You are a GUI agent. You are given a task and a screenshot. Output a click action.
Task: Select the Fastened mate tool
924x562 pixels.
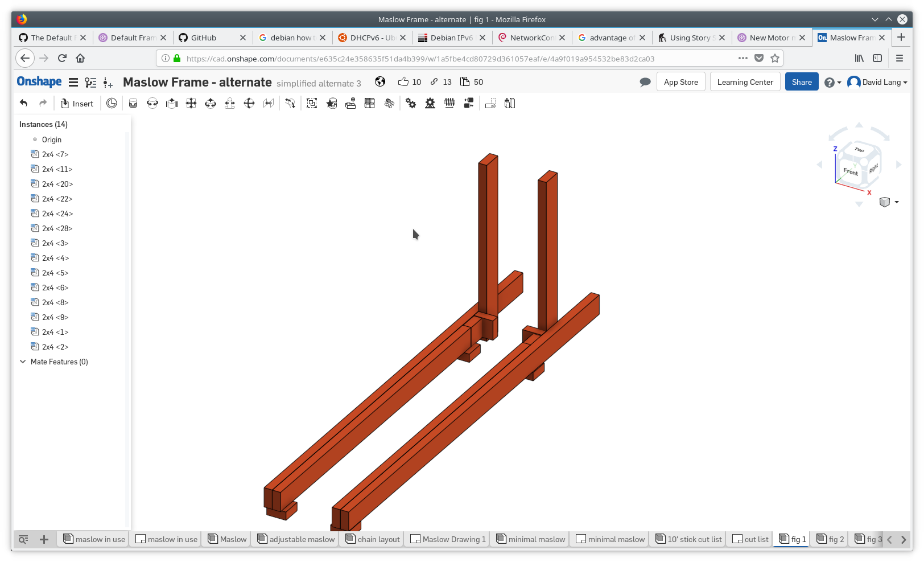click(133, 103)
